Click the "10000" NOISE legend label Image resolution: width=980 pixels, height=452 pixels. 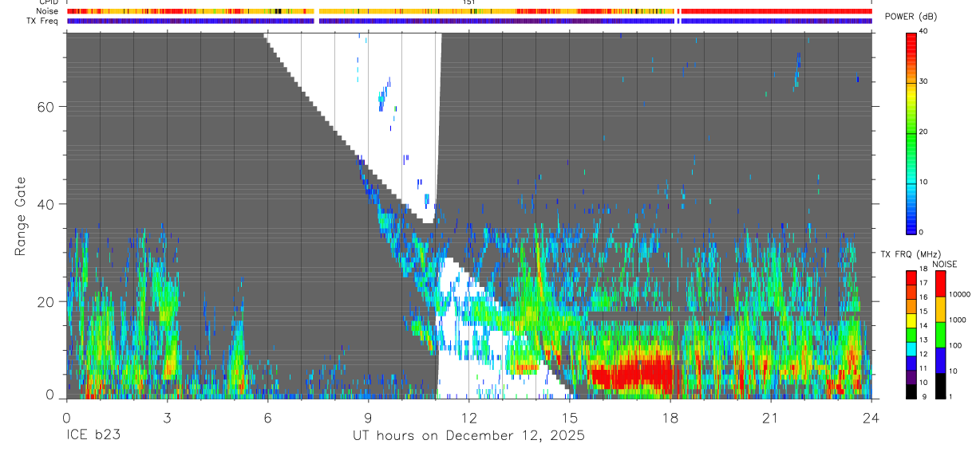[x=959, y=294]
